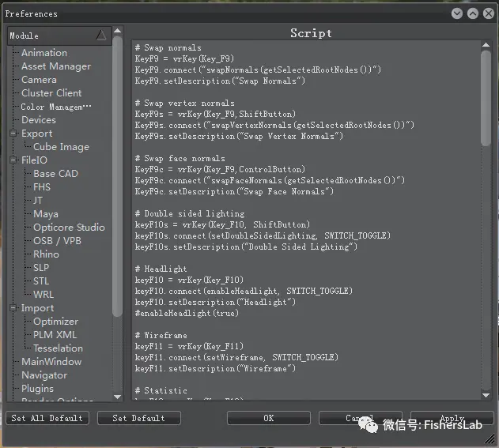Open Cube Image export settings
This screenshot has width=499, height=448.
(61, 147)
